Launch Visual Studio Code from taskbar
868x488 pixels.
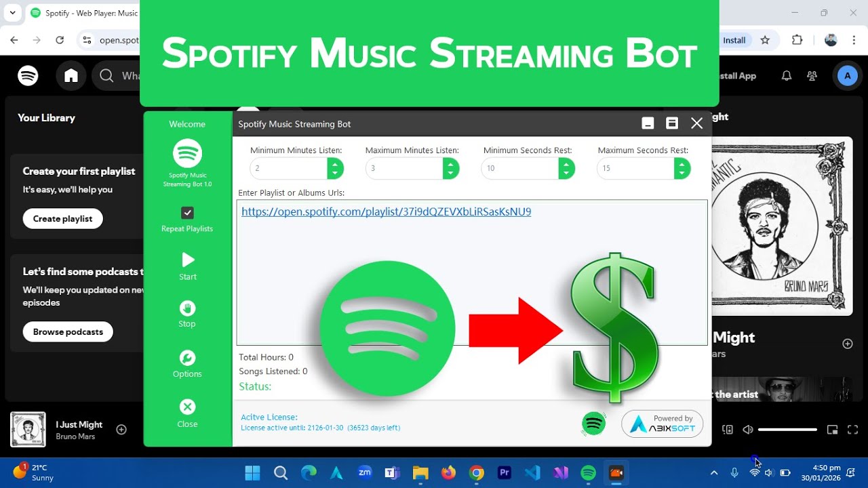point(532,473)
